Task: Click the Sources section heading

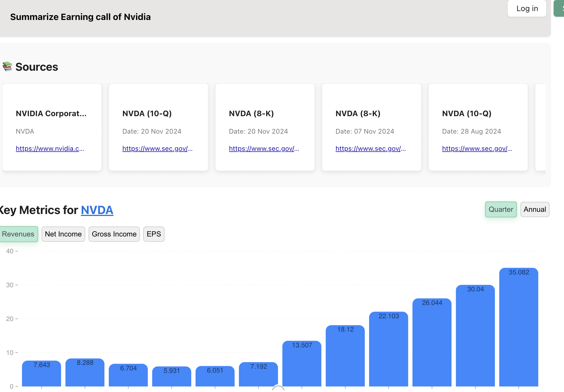Action: (x=37, y=67)
